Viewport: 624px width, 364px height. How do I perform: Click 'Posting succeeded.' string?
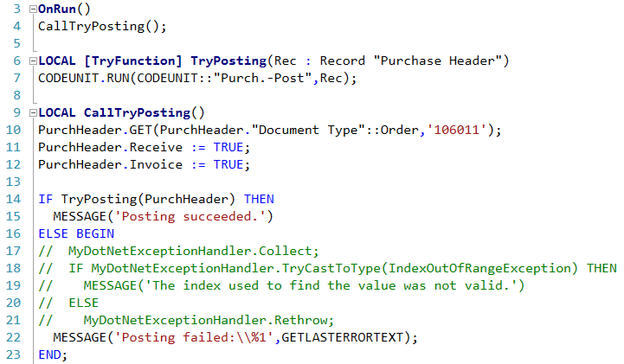pos(190,216)
